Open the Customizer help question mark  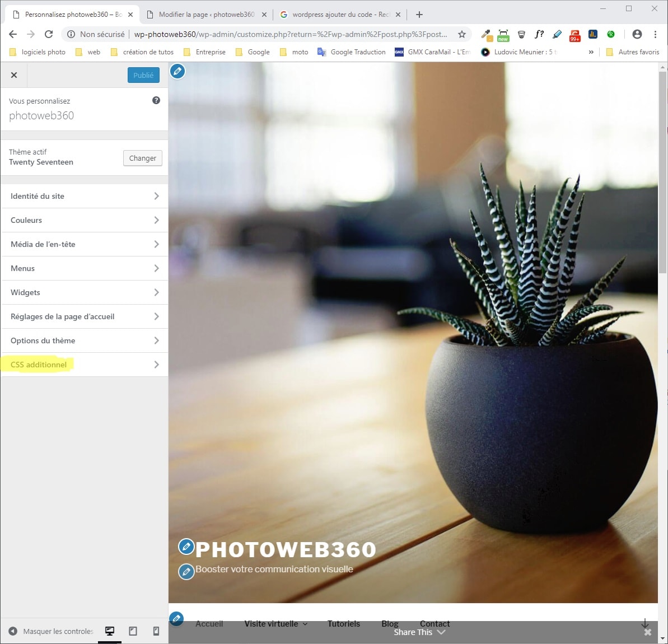156,100
